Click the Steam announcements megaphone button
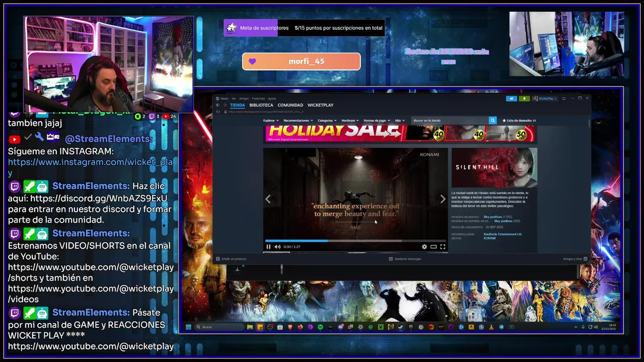The image size is (644, 362). click(x=512, y=99)
